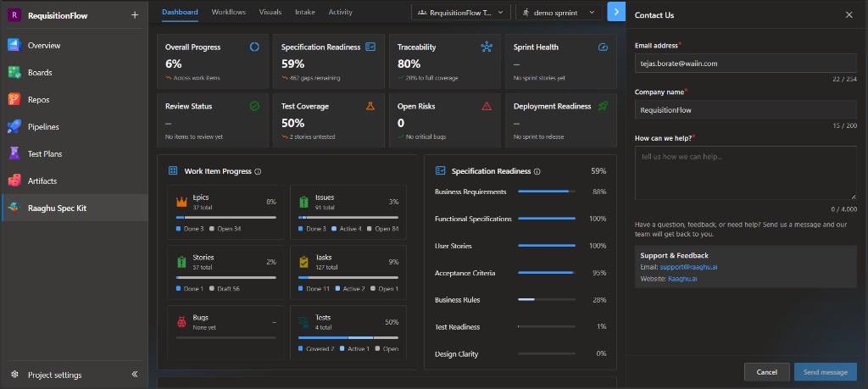The width and height of the screenshot is (868, 389).
Task: Click the Acceptance Criteria 95% value
Action: (599, 273)
